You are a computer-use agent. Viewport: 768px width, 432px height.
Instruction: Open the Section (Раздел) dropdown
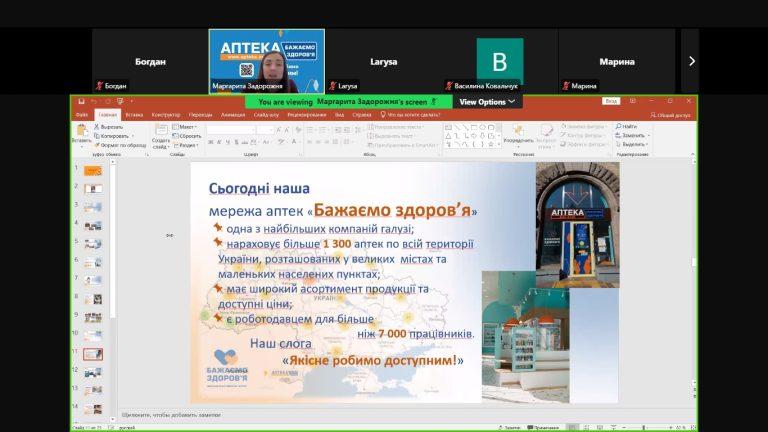click(186, 145)
